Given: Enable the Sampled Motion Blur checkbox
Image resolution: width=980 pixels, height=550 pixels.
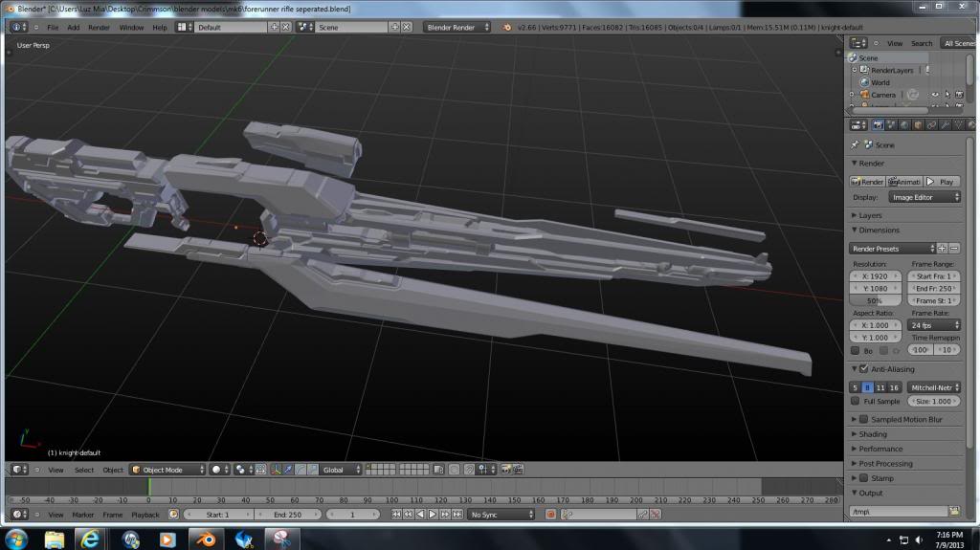Looking at the screenshot, I should coord(864,419).
